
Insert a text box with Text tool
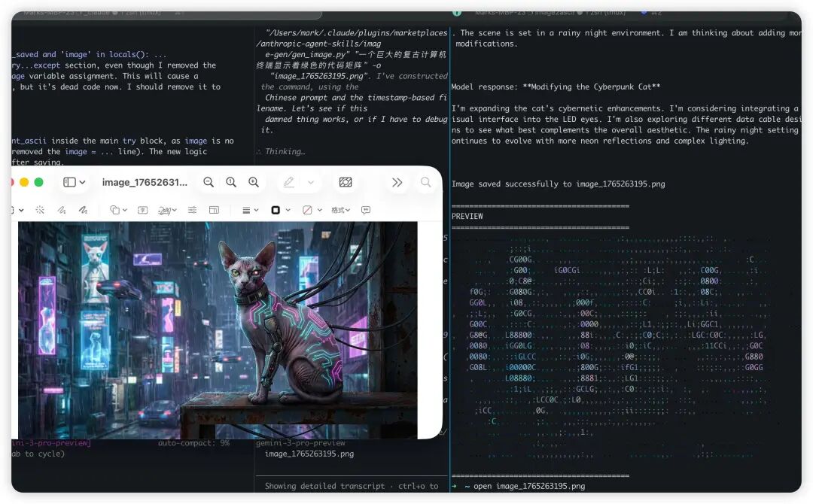pyautogui.click(x=142, y=210)
